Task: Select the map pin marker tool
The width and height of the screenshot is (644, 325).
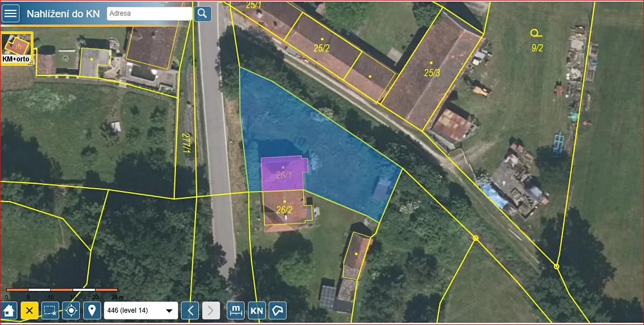Action: [x=92, y=310]
